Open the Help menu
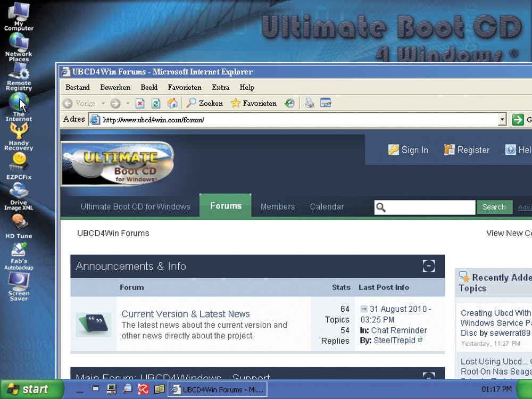 point(247,88)
